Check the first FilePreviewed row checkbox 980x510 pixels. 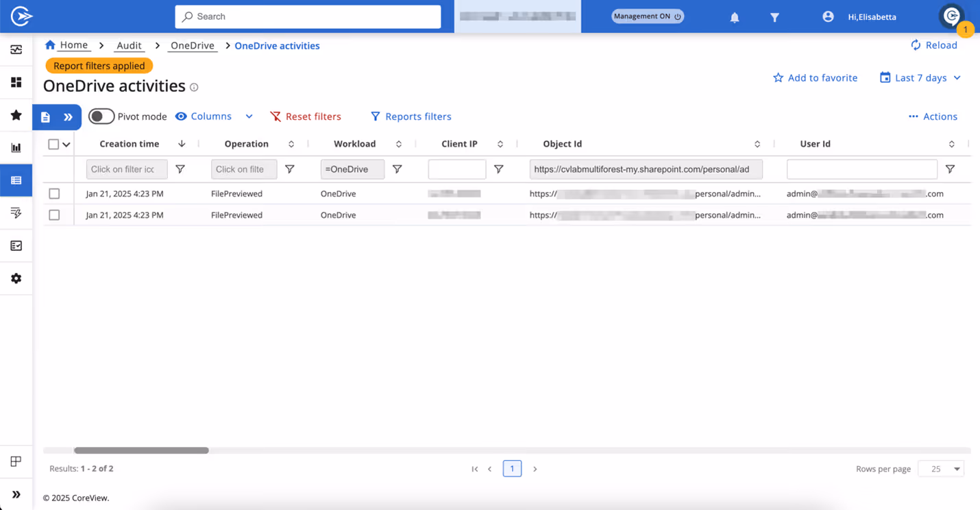click(55, 193)
